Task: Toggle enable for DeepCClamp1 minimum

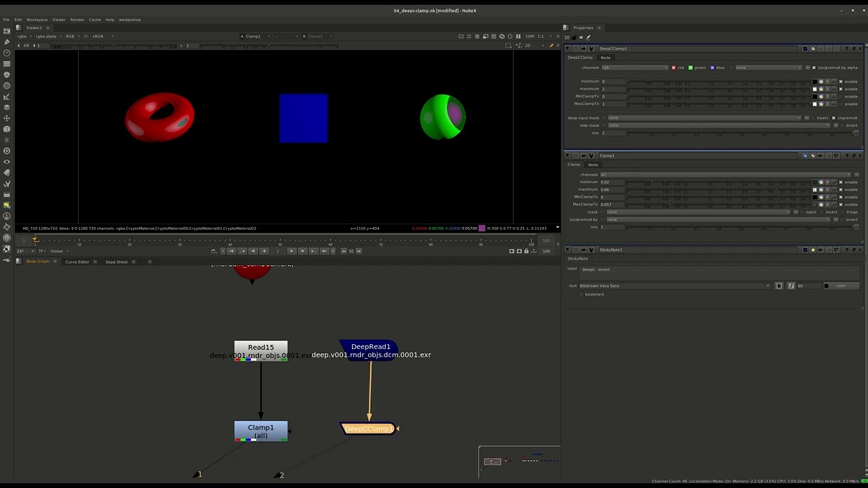Action: click(x=841, y=81)
